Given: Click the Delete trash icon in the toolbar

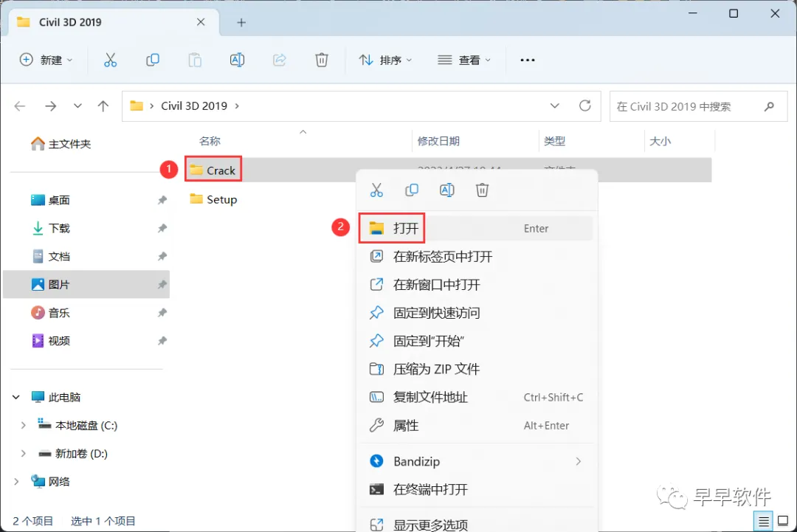Looking at the screenshot, I should (321, 60).
